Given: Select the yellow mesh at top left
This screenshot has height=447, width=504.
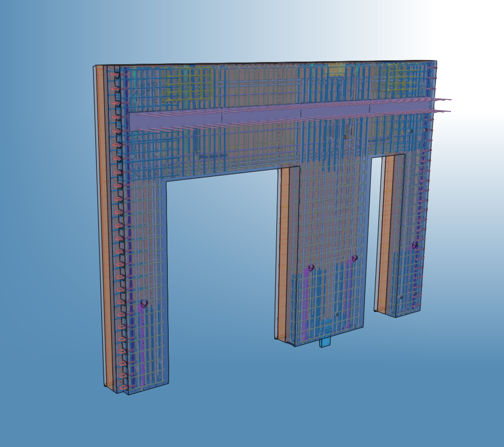Looking at the screenshot, I should pyautogui.click(x=189, y=85).
